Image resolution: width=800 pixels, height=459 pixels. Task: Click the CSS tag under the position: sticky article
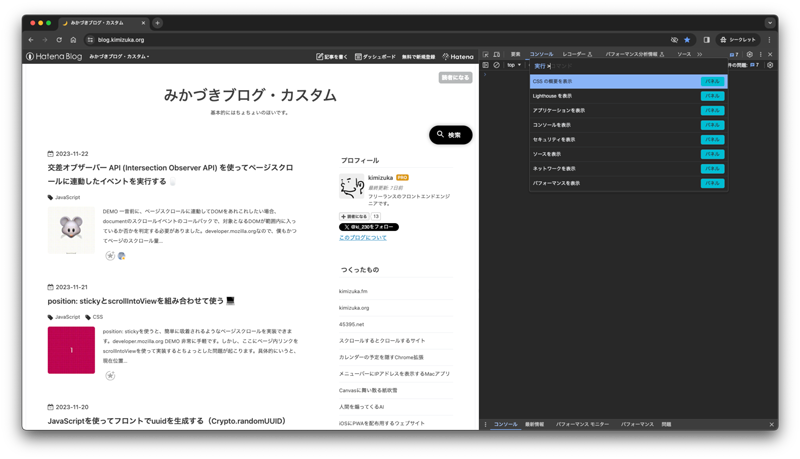[94, 317]
